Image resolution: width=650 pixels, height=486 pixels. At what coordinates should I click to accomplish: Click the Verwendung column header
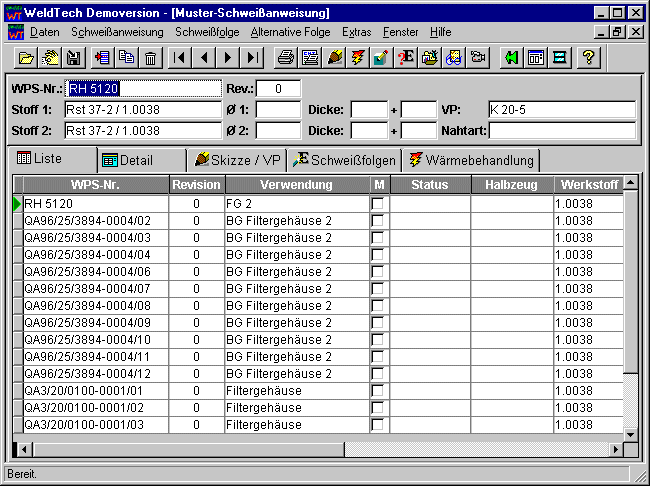point(297,185)
